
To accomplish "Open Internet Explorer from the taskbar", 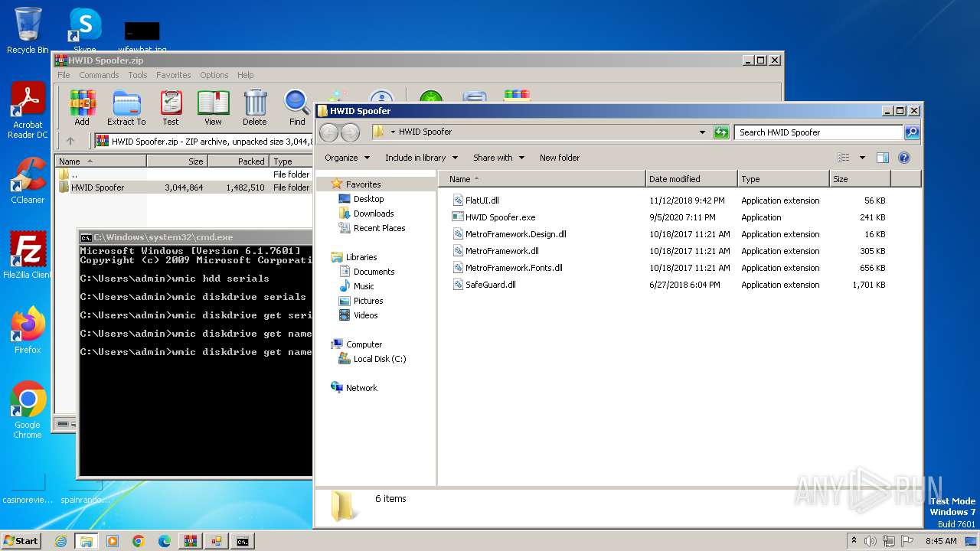I will point(60,541).
